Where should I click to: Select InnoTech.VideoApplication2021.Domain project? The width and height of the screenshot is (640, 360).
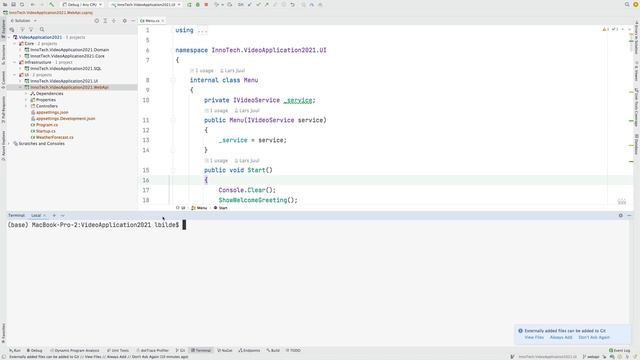tap(69, 50)
